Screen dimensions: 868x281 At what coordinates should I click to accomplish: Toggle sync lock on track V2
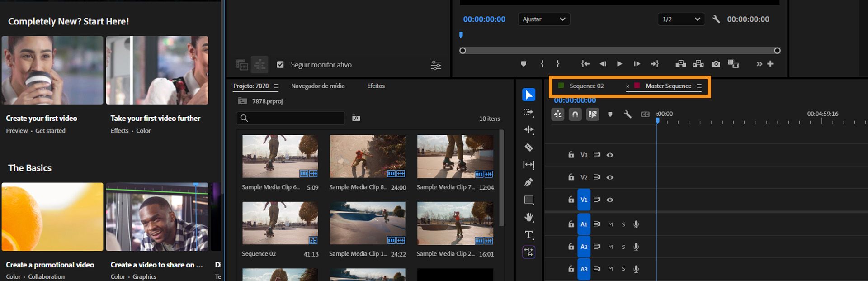(x=597, y=177)
